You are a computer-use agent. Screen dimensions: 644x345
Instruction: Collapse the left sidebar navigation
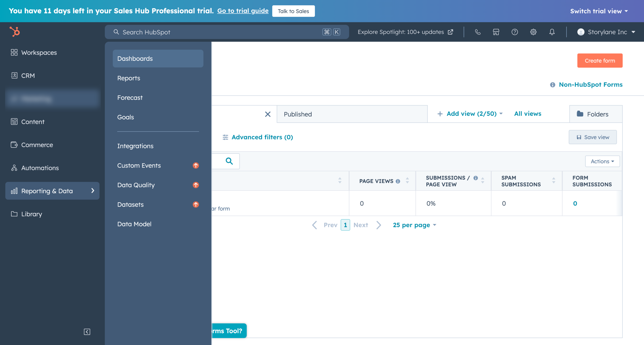click(x=87, y=332)
